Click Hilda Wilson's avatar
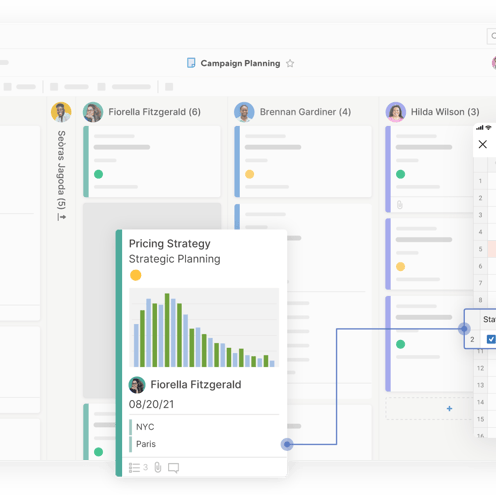496x496 pixels. click(396, 112)
